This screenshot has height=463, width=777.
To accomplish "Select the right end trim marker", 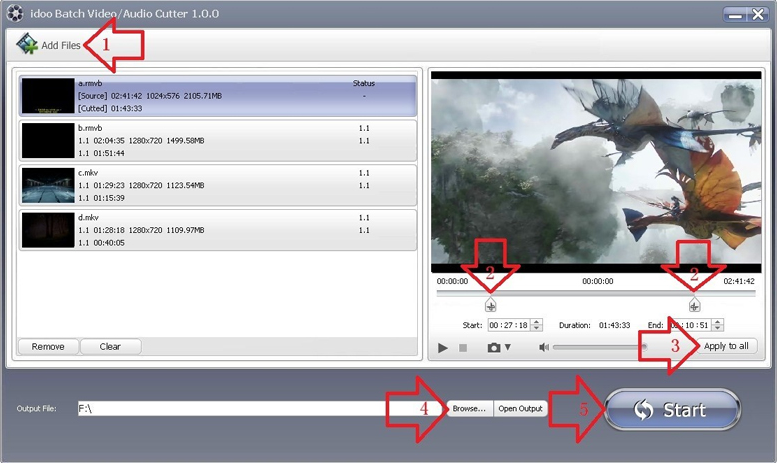I will pos(694,305).
